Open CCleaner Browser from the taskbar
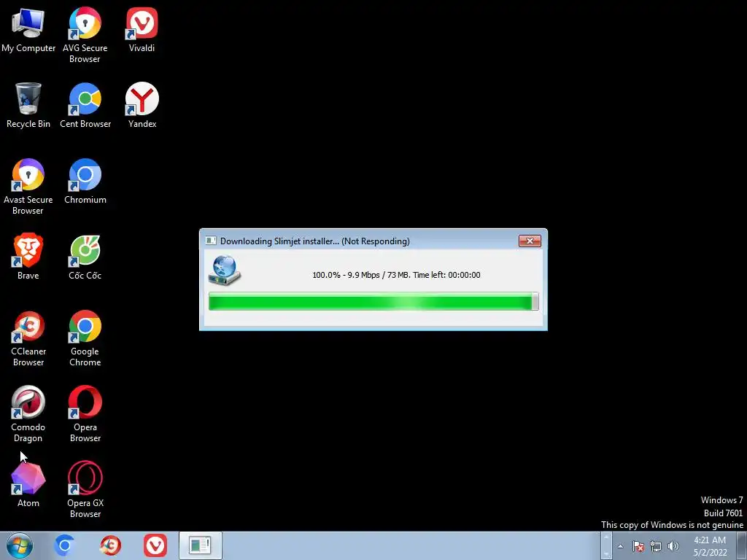Viewport: 747px width, 560px height. click(110, 545)
